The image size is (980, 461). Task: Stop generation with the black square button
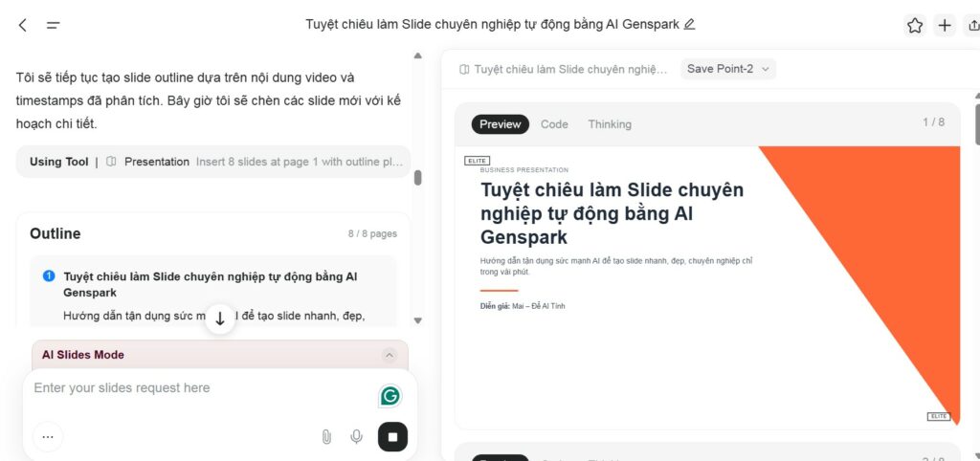[x=392, y=437]
